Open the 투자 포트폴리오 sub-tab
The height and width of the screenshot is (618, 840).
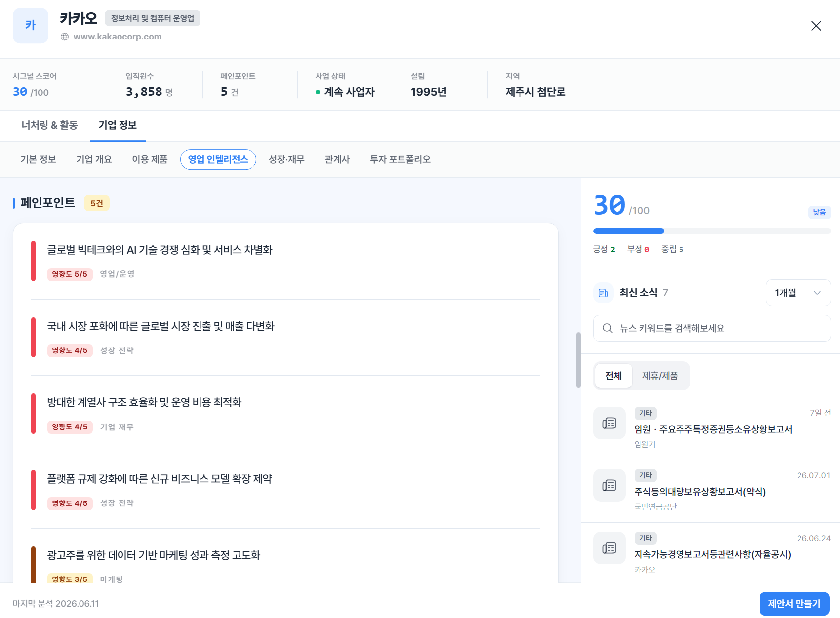click(x=400, y=159)
